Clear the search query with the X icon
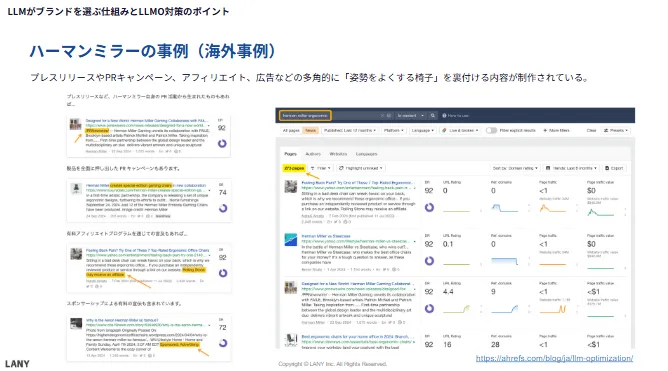The width and height of the screenshot is (668, 371). pyautogui.click(x=382, y=115)
